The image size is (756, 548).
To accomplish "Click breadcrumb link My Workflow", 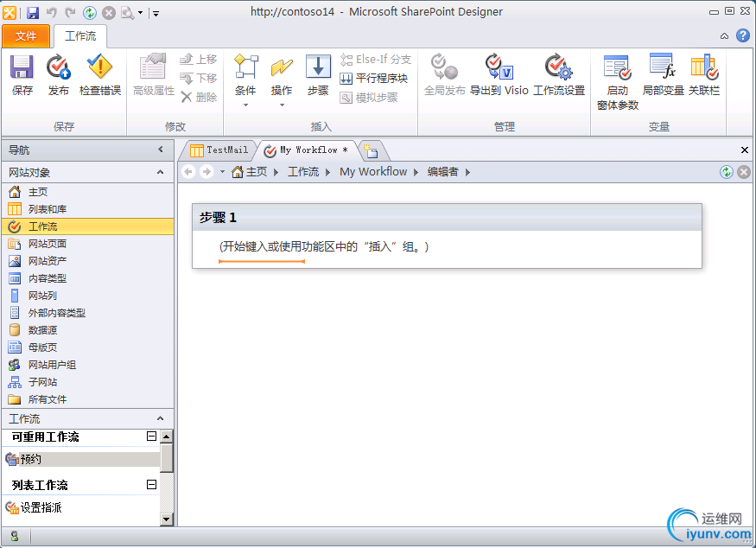I will tap(373, 172).
